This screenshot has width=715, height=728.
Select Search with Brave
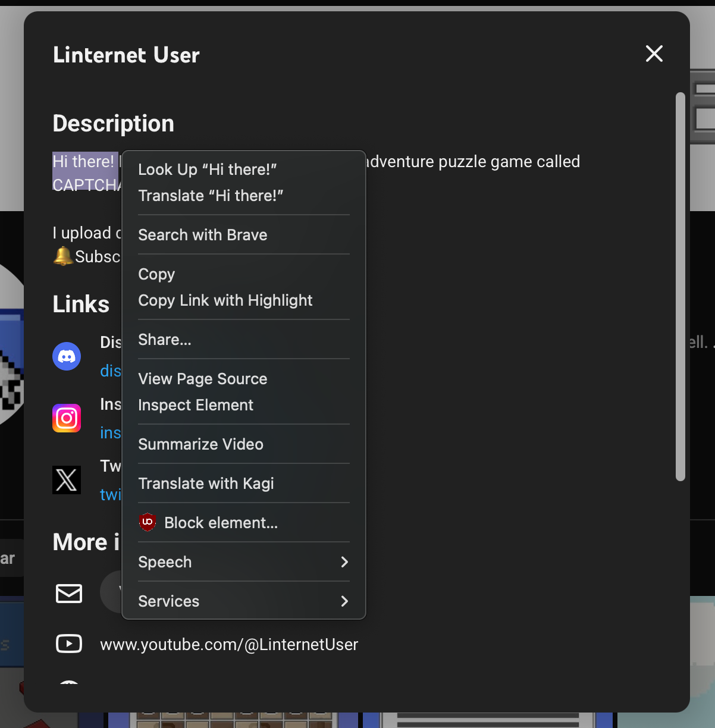[203, 235]
